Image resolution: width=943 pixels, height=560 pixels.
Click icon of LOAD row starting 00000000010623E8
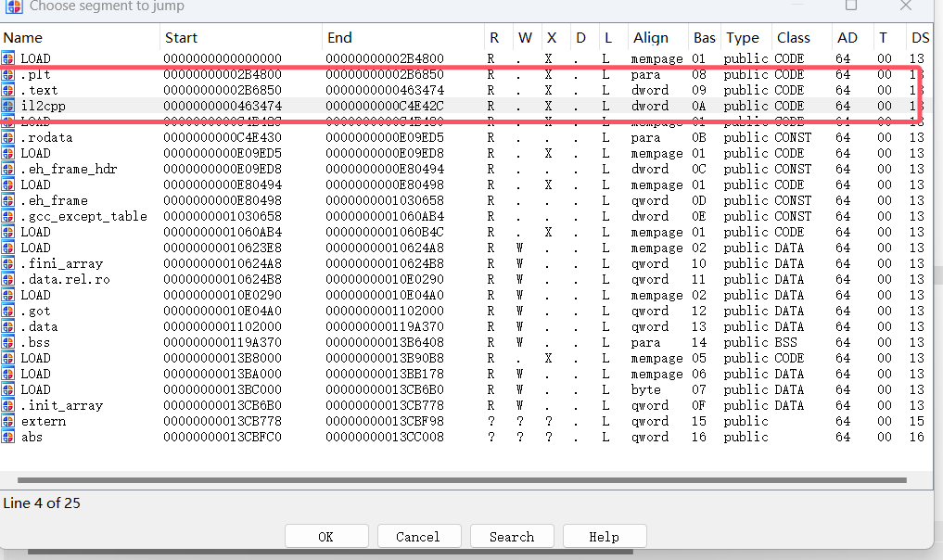7,248
